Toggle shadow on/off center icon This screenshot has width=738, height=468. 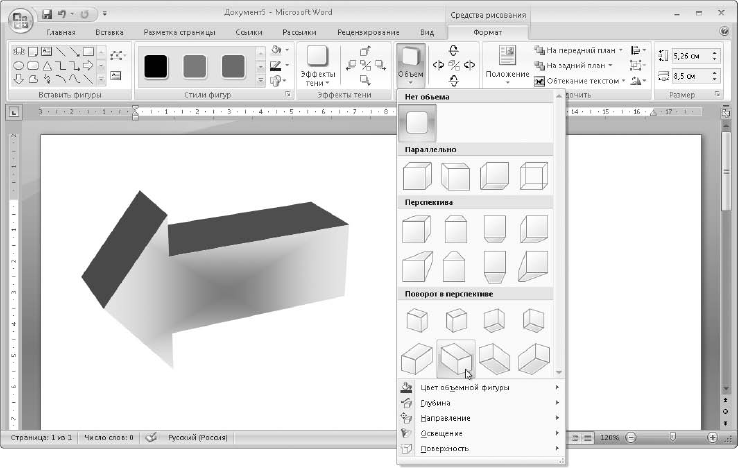pos(366,65)
